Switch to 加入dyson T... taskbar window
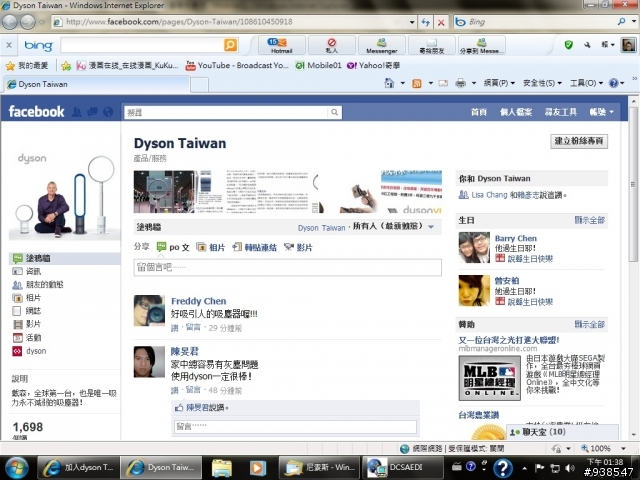 78,468
